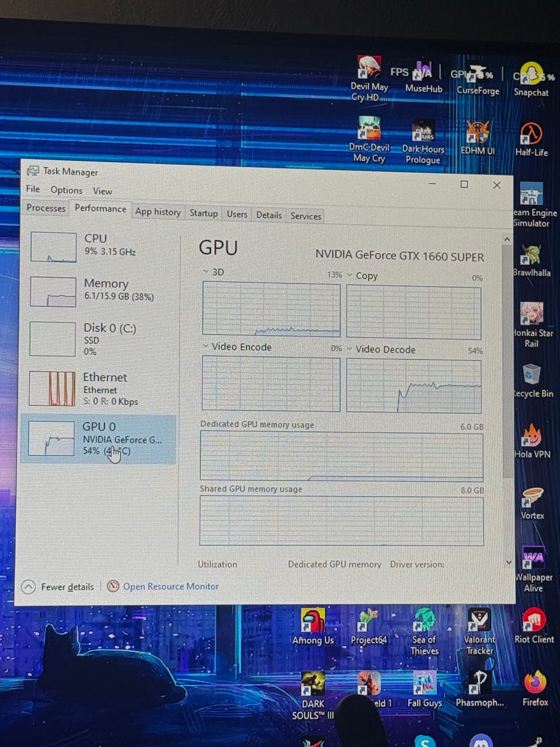Launch DARK SOULS III from the desktop
Image resolution: width=560 pixels, height=747 pixels.
313,696
